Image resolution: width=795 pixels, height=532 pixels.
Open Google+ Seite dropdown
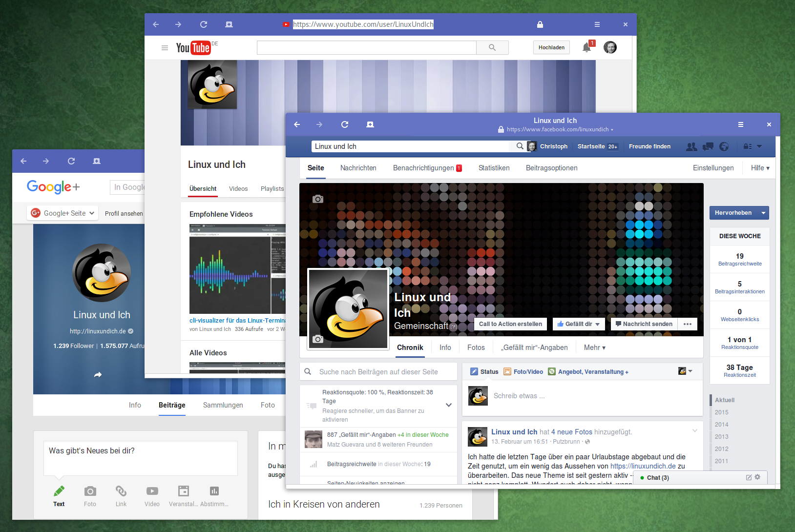click(x=63, y=213)
